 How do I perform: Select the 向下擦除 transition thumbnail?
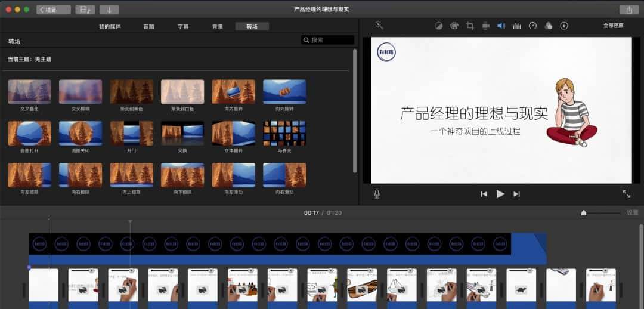point(182,175)
